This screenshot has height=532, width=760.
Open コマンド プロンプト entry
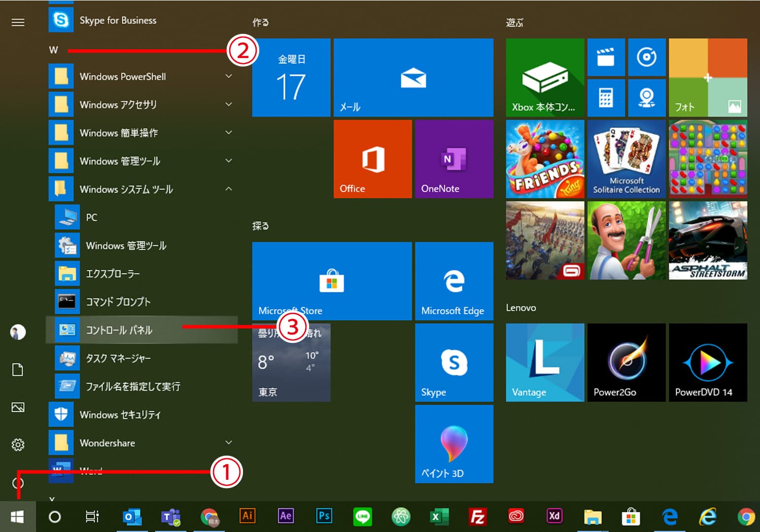click(142, 301)
